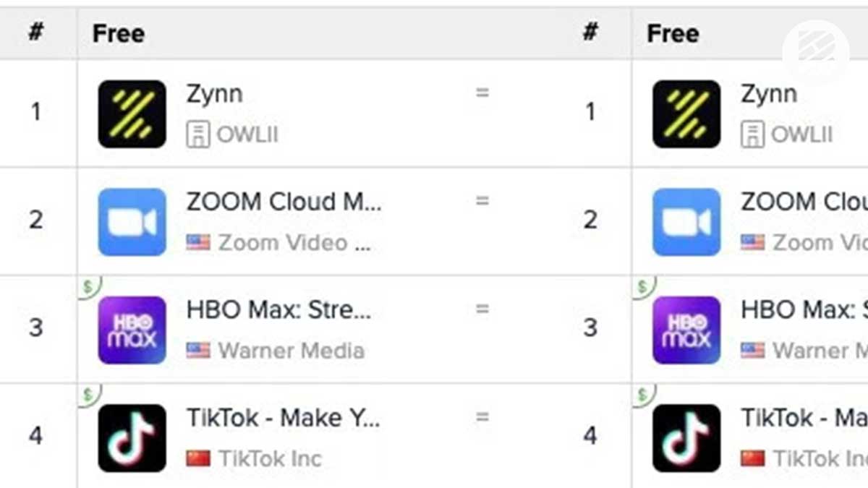Click the in-app purchase badge beside left TikTok
The width and height of the screenshot is (868, 488).
[88, 395]
